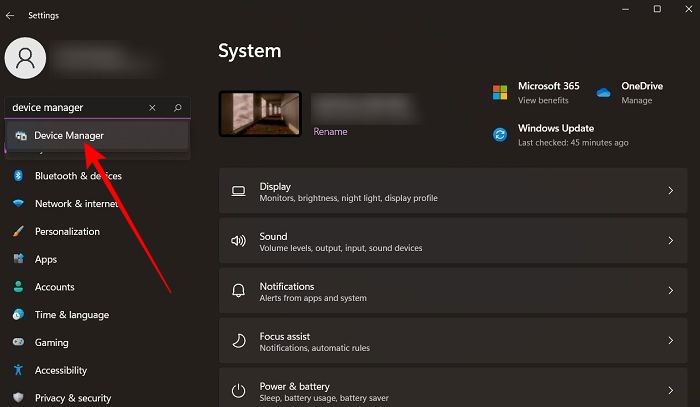Maximize the Settings window
The image size is (700, 407).
tap(657, 9)
